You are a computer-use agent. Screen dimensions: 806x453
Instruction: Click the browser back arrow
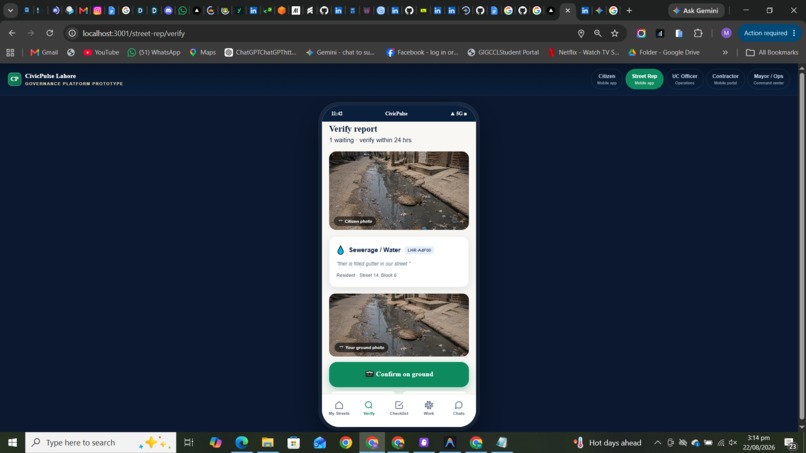pyautogui.click(x=12, y=33)
